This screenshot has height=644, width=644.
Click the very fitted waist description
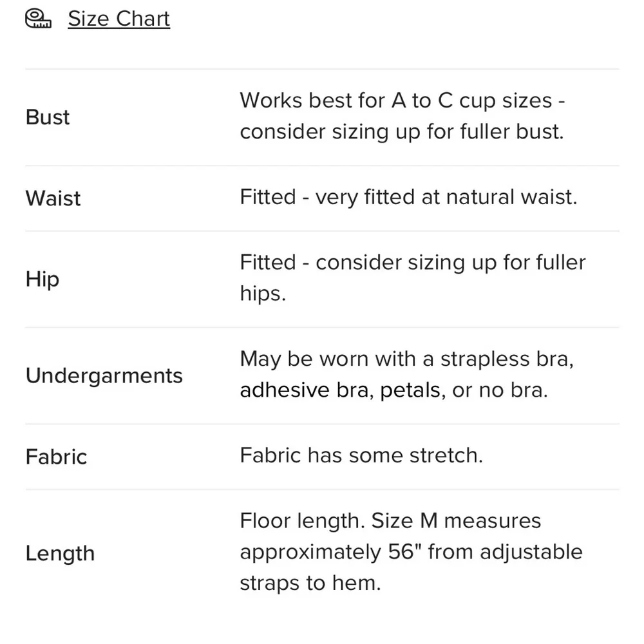[408, 196]
